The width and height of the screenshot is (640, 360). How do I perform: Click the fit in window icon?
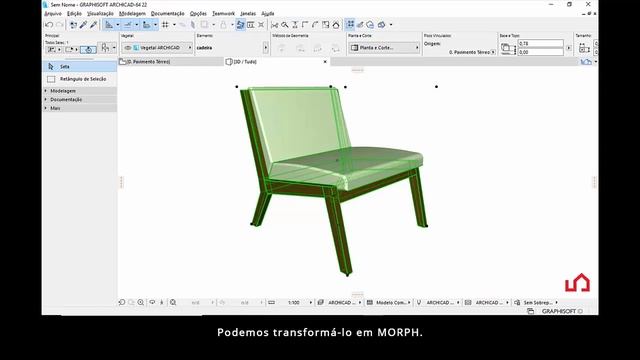(173, 302)
